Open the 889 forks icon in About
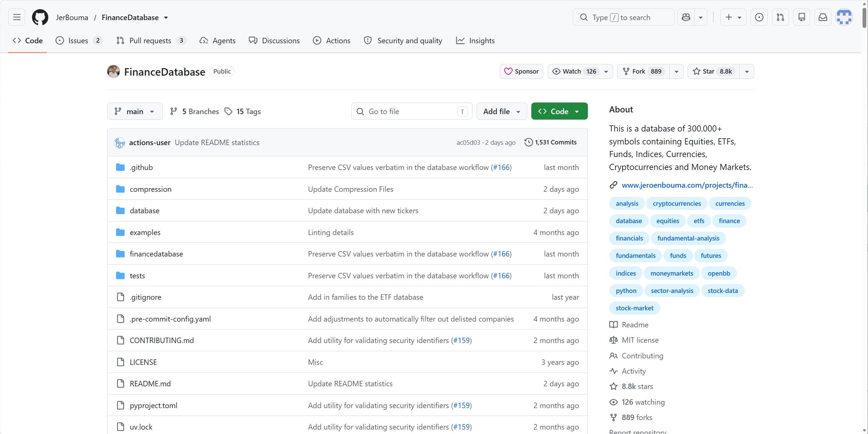 pos(613,417)
